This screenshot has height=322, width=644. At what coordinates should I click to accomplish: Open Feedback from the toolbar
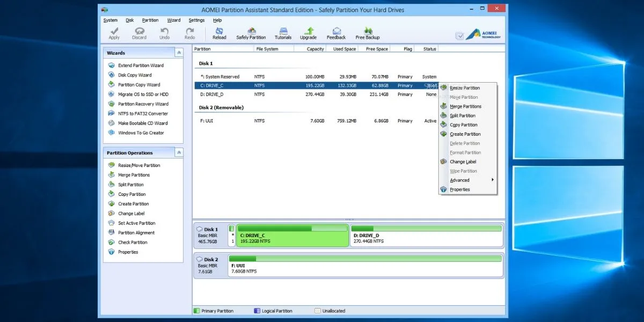pos(336,33)
